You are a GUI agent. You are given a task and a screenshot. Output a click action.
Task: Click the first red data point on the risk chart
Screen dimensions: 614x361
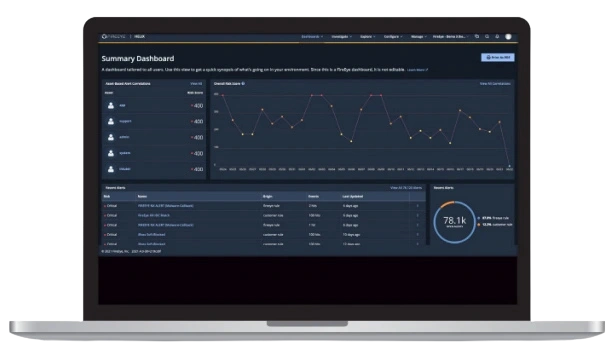click(x=223, y=95)
